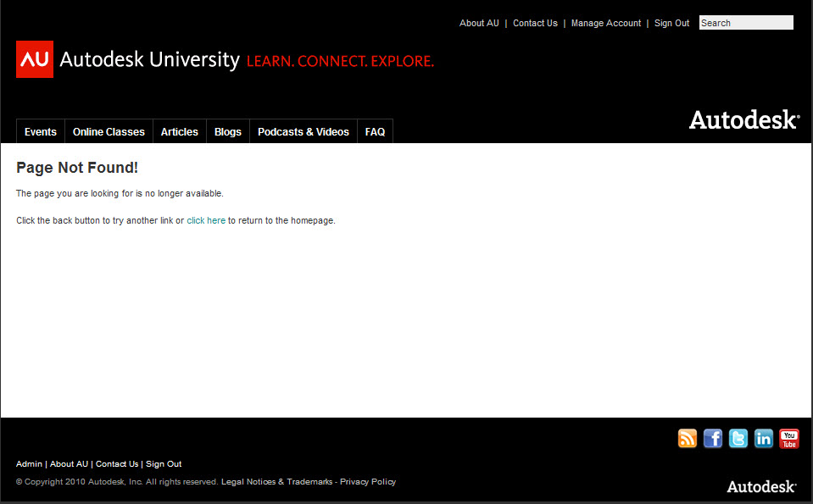Open the LinkedIn social icon

point(763,438)
